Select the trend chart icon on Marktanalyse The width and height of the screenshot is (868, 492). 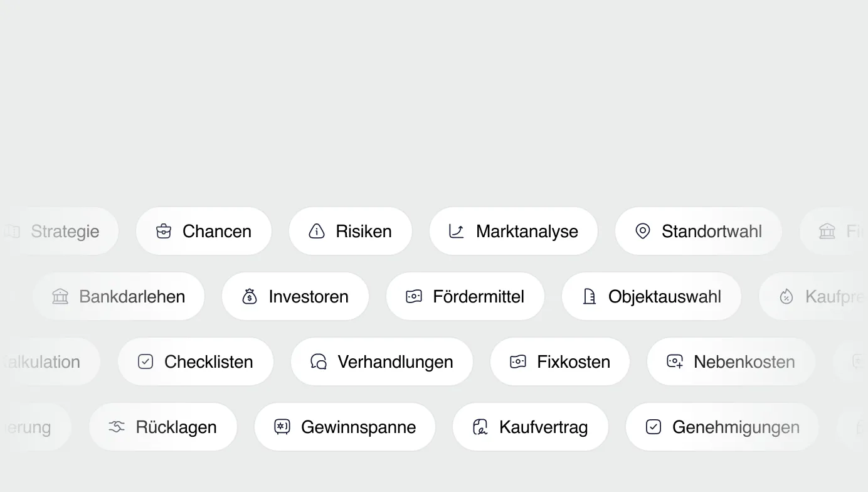pos(456,231)
